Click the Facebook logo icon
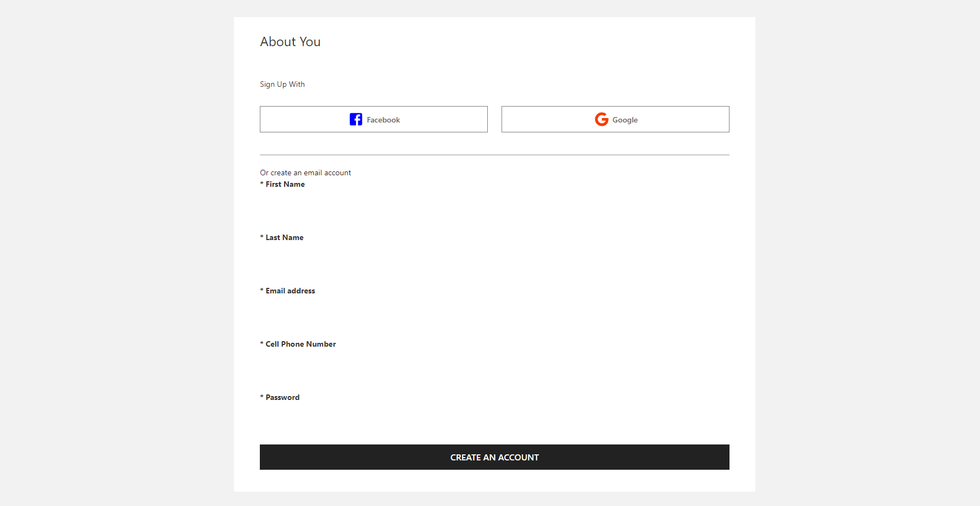 click(x=356, y=119)
